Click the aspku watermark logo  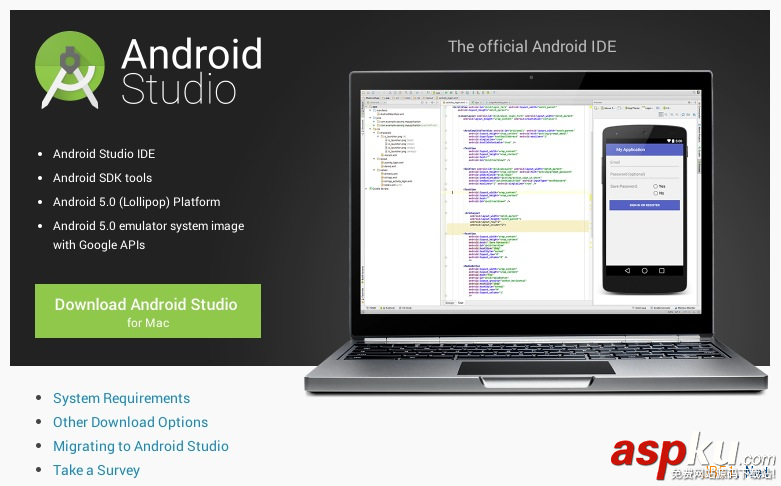pos(690,455)
